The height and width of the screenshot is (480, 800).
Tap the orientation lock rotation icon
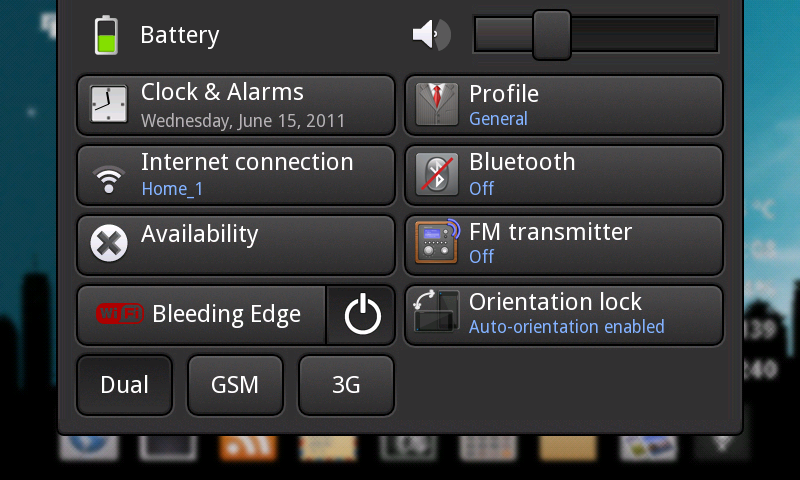point(436,310)
